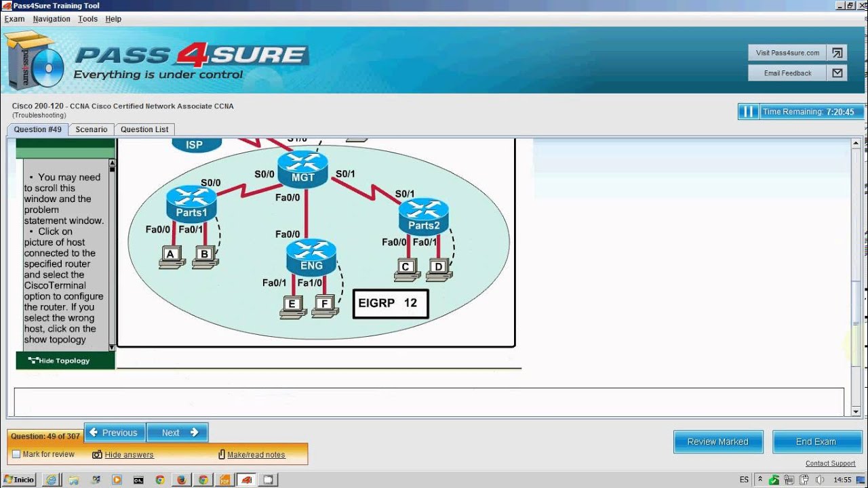The width and height of the screenshot is (868, 488).
Task: Enable Mark for review checkbox
Action: [x=16, y=454]
